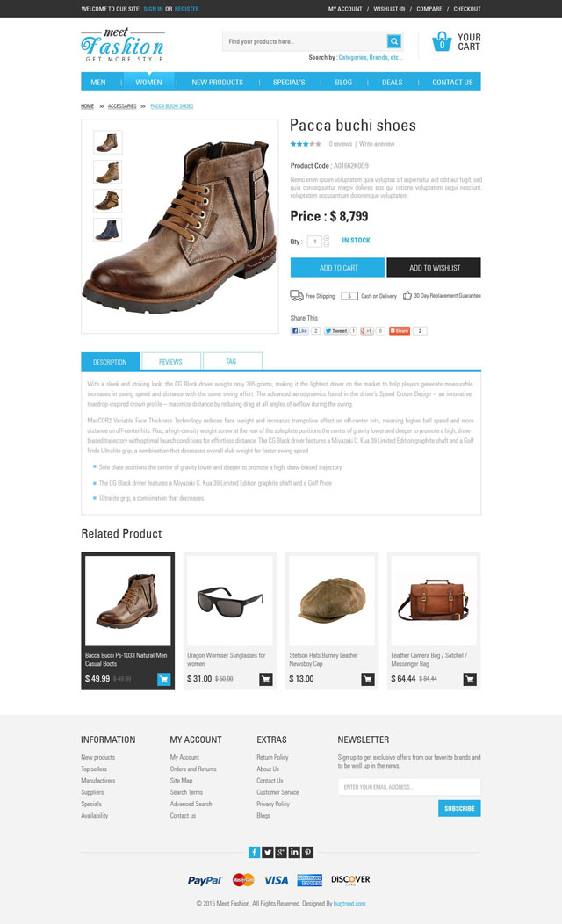
Task: Add Stetson Newsboy Cap to cart
Action: click(368, 680)
